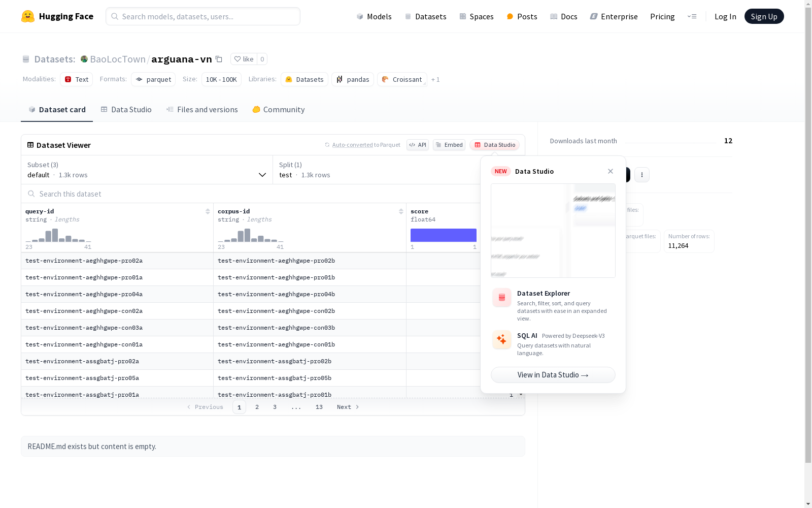Open Models in the top navigation
812x508 pixels.
[x=374, y=16]
